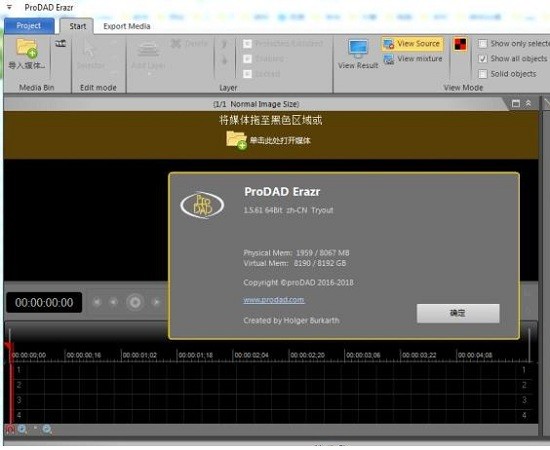Select timeline track row 2 label
This screenshot has height=450, width=550.
click(x=19, y=385)
